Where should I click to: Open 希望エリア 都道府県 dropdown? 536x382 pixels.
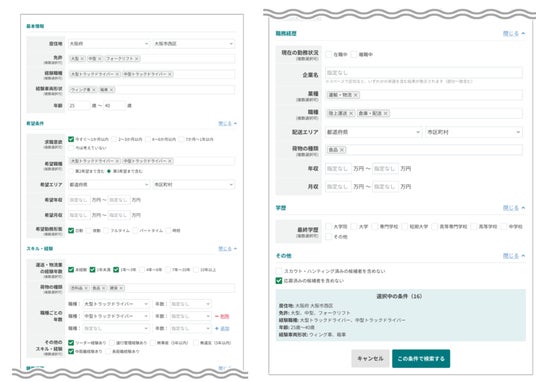(x=109, y=185)
